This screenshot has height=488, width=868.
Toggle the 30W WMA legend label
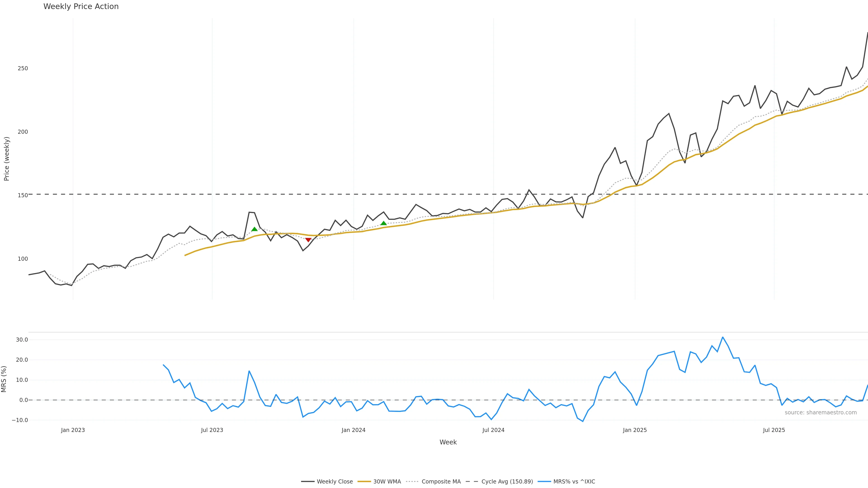click(387, 482)
